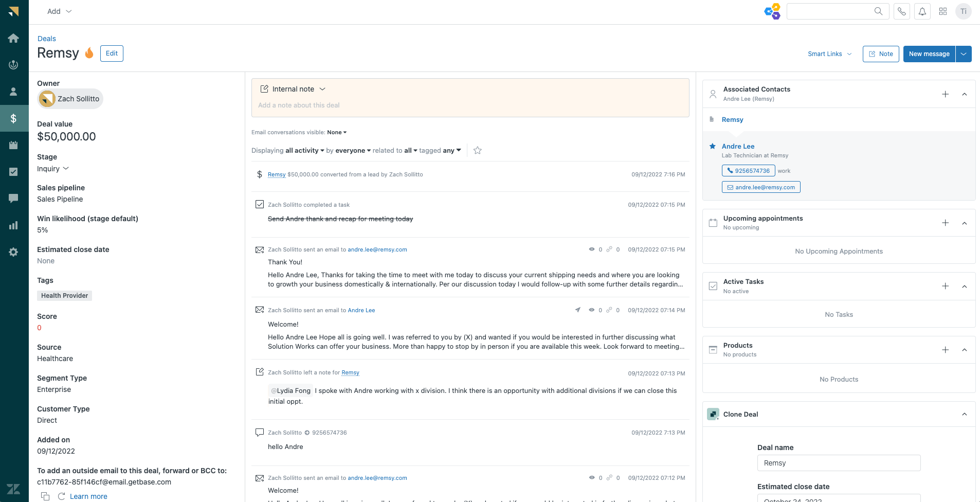Click the refresh icon beside Learn more
This screenshot has height=502, width=980.
point(62,496)
